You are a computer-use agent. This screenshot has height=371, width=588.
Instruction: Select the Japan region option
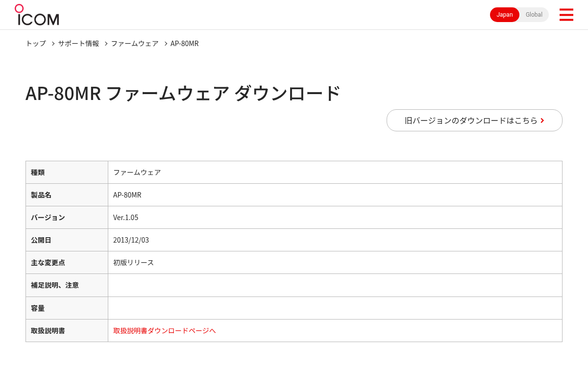pos(505,15)
